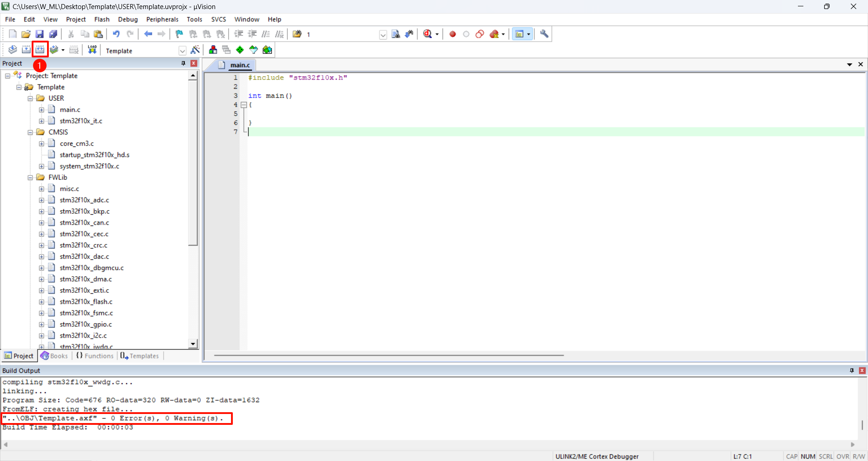Click the Save All icon
The height and width of the screenshot is (461, 868).
tap(53, 34)
